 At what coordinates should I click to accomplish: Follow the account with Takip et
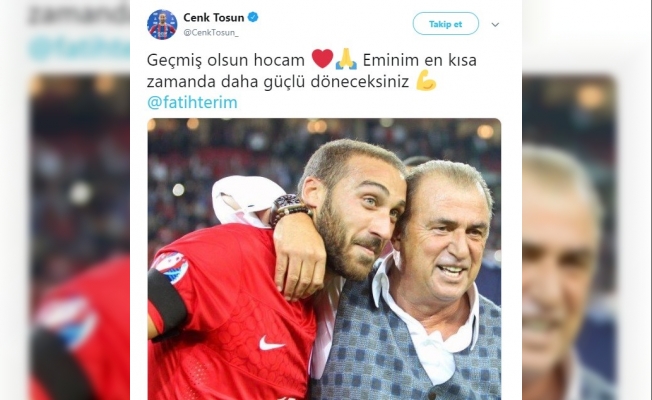445,24
